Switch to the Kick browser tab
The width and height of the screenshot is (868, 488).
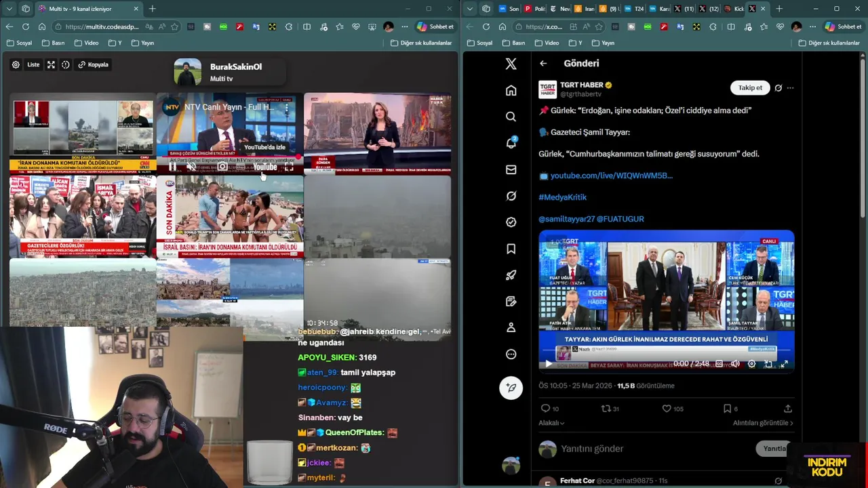734,9
